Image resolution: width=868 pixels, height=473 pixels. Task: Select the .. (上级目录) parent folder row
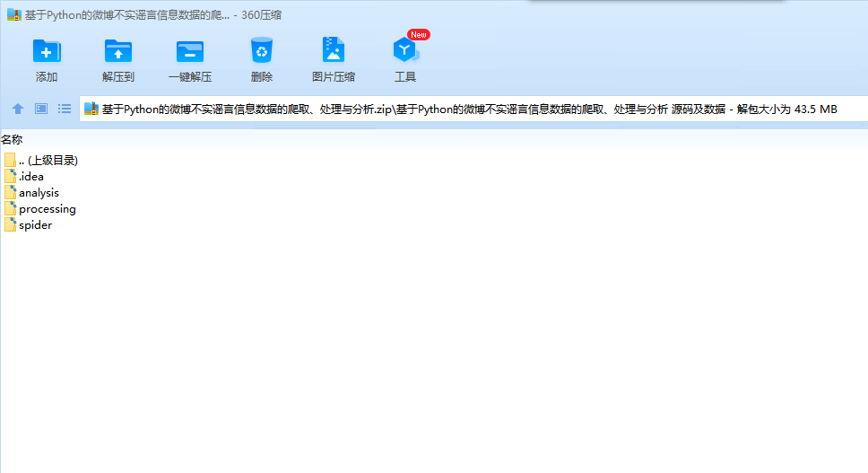(x=41, y=161)
